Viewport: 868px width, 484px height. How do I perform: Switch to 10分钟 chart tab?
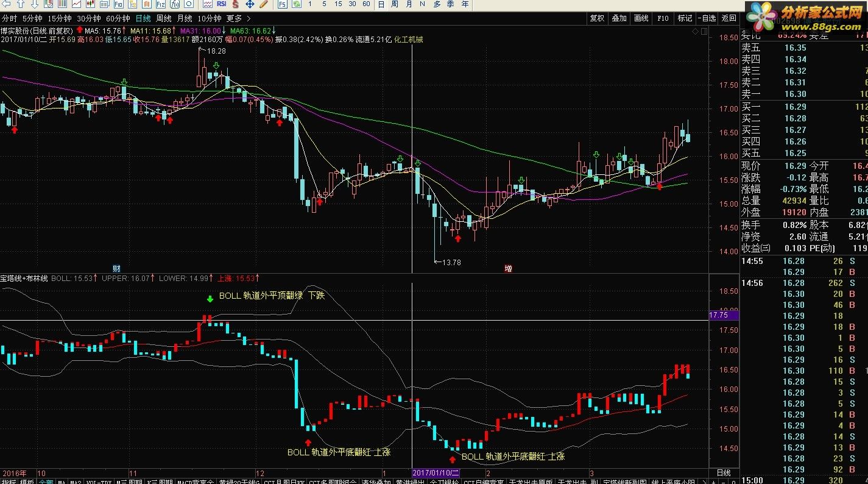[210, 18]
